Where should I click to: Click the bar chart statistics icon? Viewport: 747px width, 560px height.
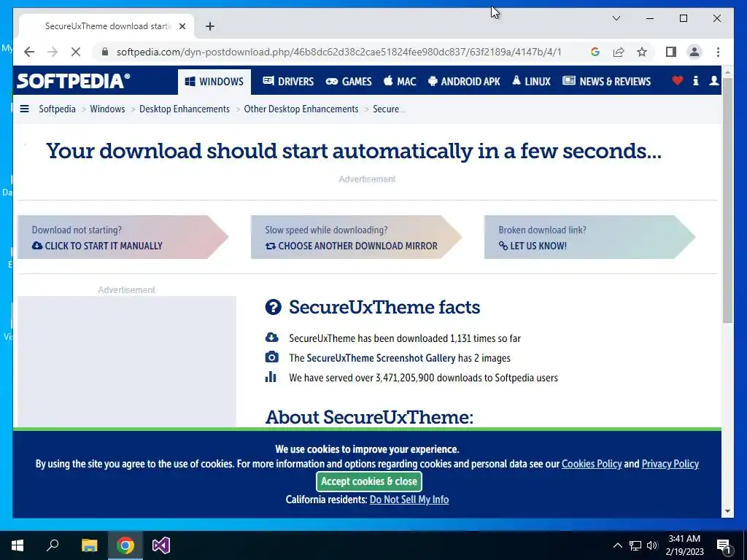click(271, 377)
